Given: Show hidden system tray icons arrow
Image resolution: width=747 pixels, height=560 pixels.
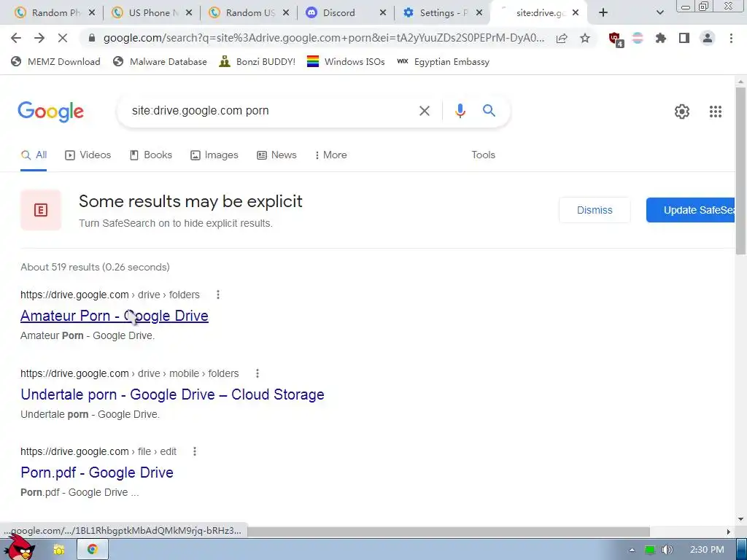Looking at the screenshot, I should tap(632, 550).
